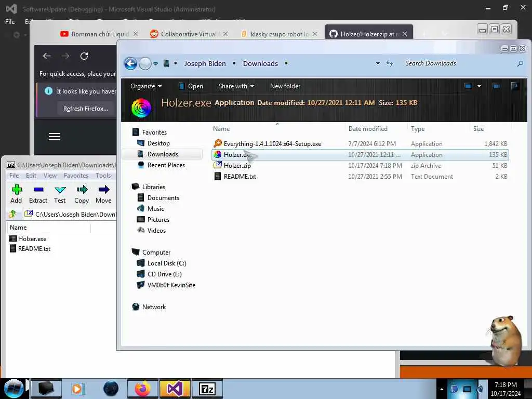Select Holzer.exe in the 7-Zip list

pyautogui.click(x=32, y=239)
